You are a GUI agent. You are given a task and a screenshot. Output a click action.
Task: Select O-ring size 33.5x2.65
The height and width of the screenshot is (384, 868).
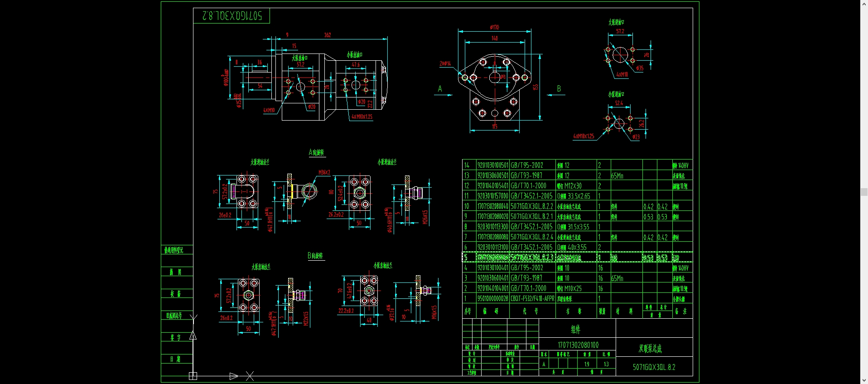click(x=579, y=196)
